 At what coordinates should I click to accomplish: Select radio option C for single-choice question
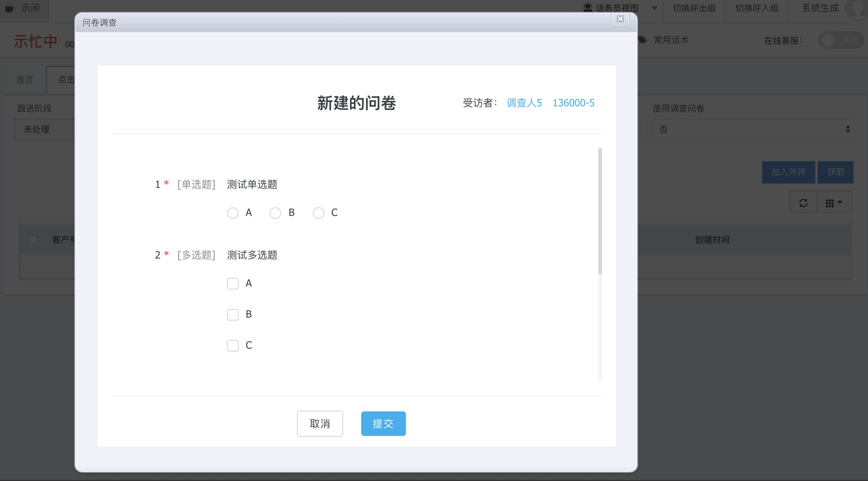point(319,213)
